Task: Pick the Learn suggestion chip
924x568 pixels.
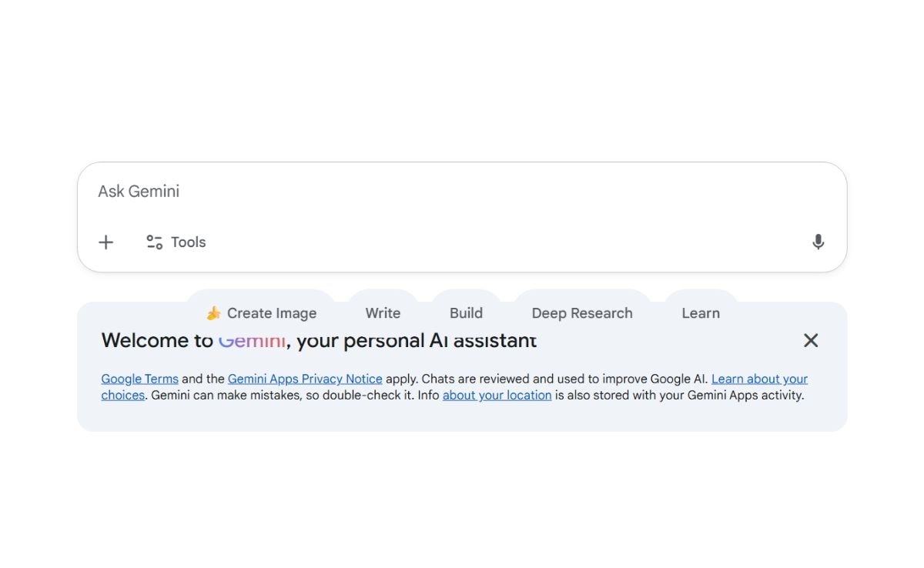Action: point(701,312)
